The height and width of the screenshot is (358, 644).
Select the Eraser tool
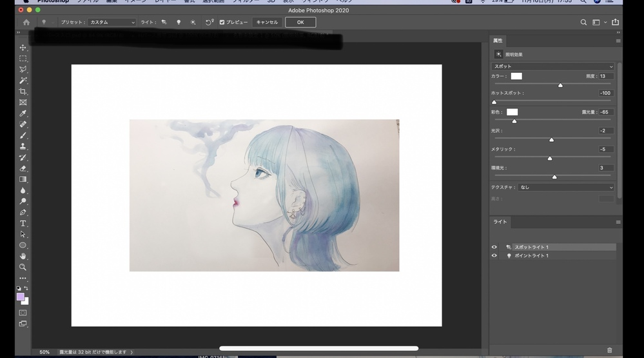coord(23,168)
